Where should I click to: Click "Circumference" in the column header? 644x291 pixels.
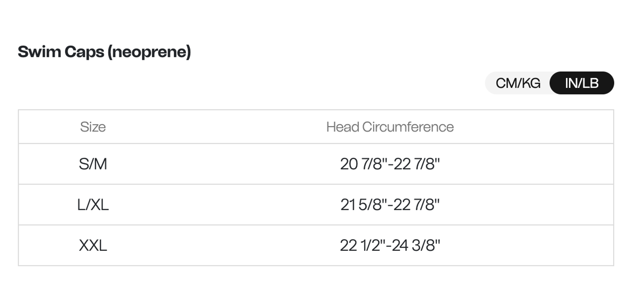(408, 127)
